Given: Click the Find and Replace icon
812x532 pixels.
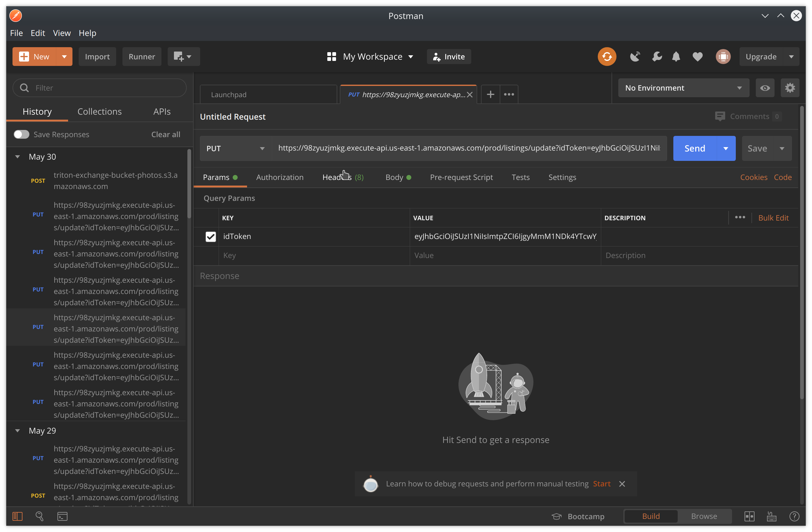Looking at the screenshot, I should coord(40,516).
